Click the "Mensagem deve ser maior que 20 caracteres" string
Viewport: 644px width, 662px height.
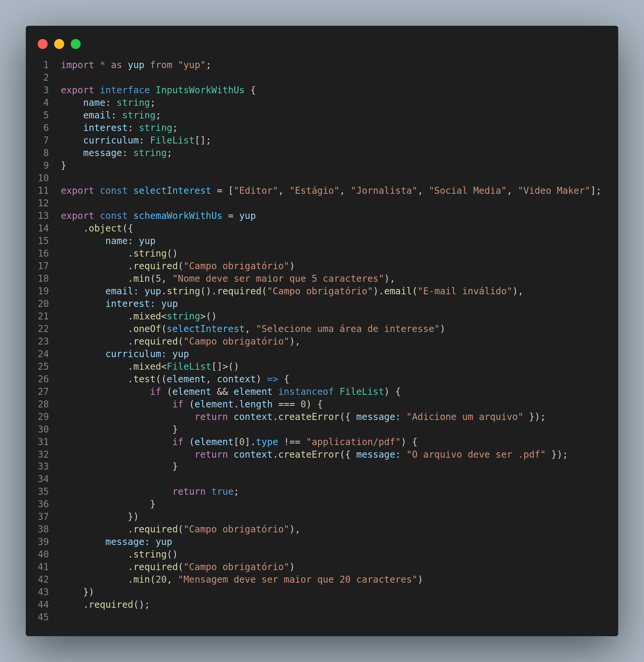click(297, 579)
